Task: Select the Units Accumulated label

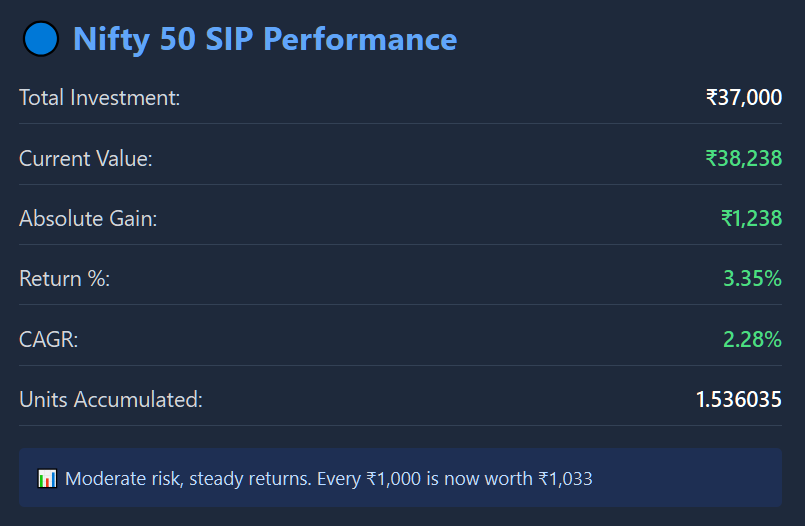Action: tap(110, 400)
